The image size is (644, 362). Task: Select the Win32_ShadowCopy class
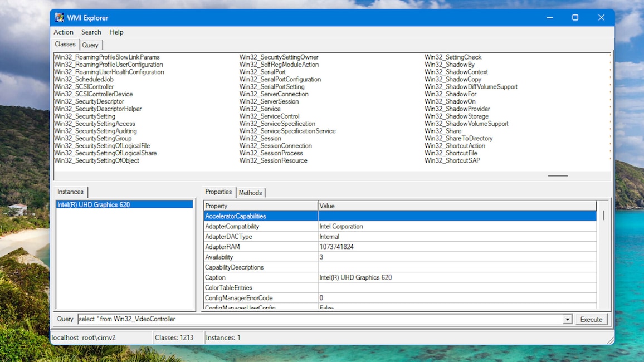[x=452, y=79]
